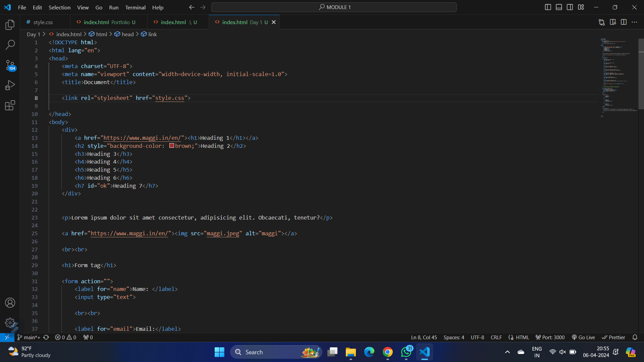Image resolution: width=644 pixels, height=362 pixels.
Task: Open the View menu
Action: pyautogui.click(x=83, y=7)
